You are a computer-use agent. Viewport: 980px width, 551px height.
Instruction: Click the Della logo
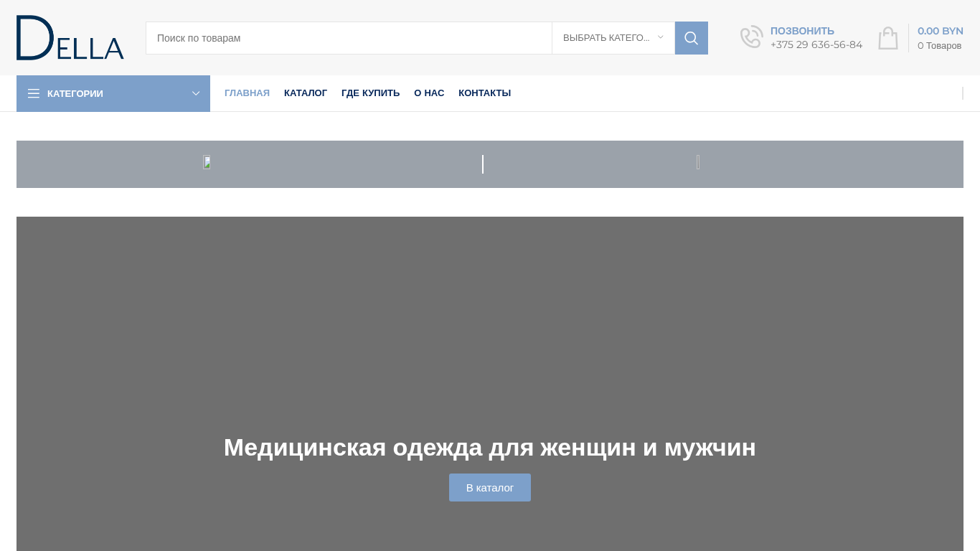[x=70, y=37]
